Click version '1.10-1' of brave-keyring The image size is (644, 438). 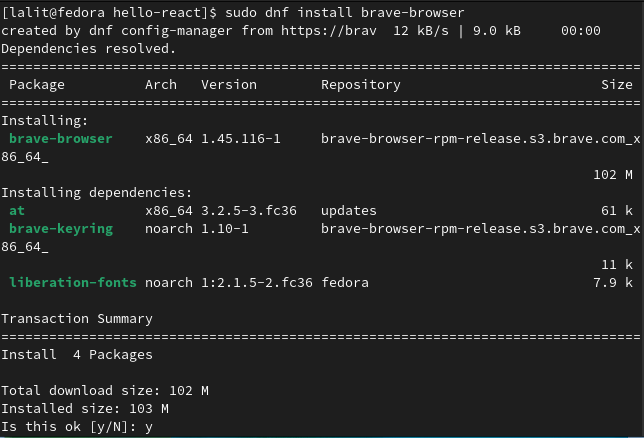225,229
